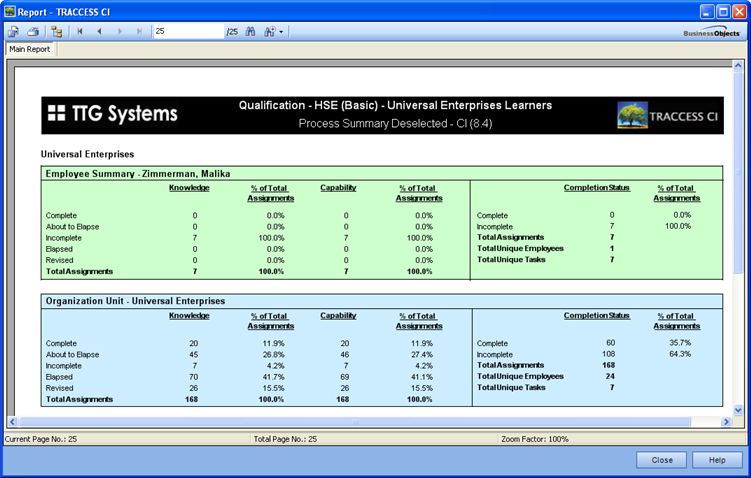Click Completion Status header in Employee Summary
Image resolution: width=751 pixels, height=478 pixels.
click(x=596, y=188)
